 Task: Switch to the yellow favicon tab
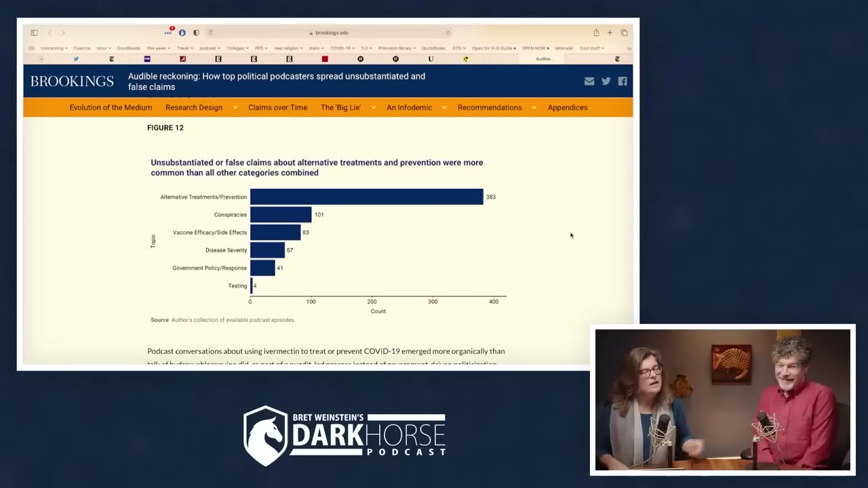(x=466, y=59)
